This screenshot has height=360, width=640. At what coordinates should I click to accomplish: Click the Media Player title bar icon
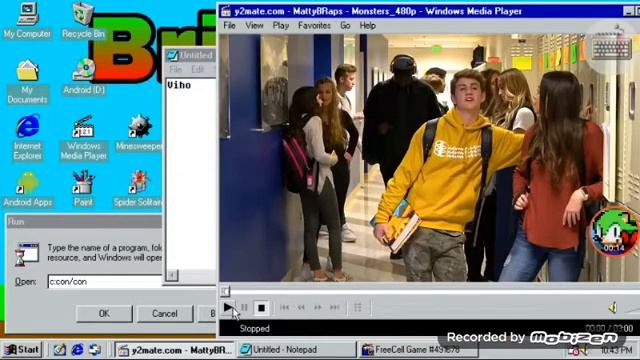pos(226,11)
